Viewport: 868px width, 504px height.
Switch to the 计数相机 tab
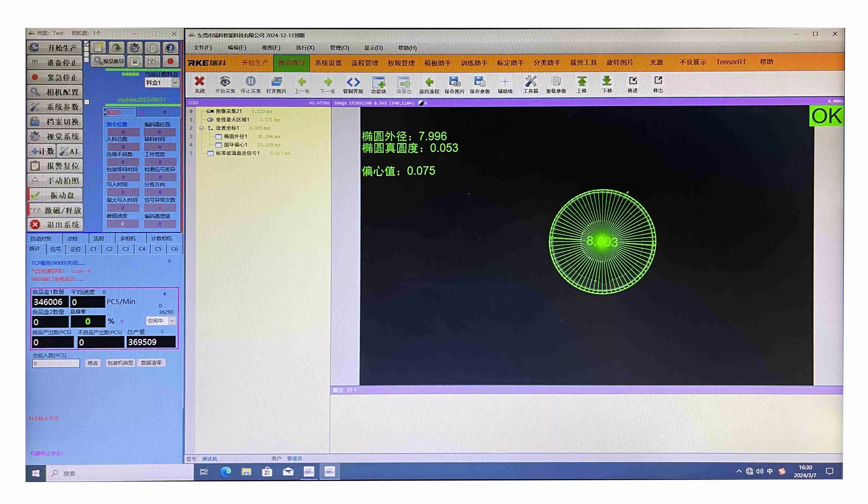pos(162,238)
